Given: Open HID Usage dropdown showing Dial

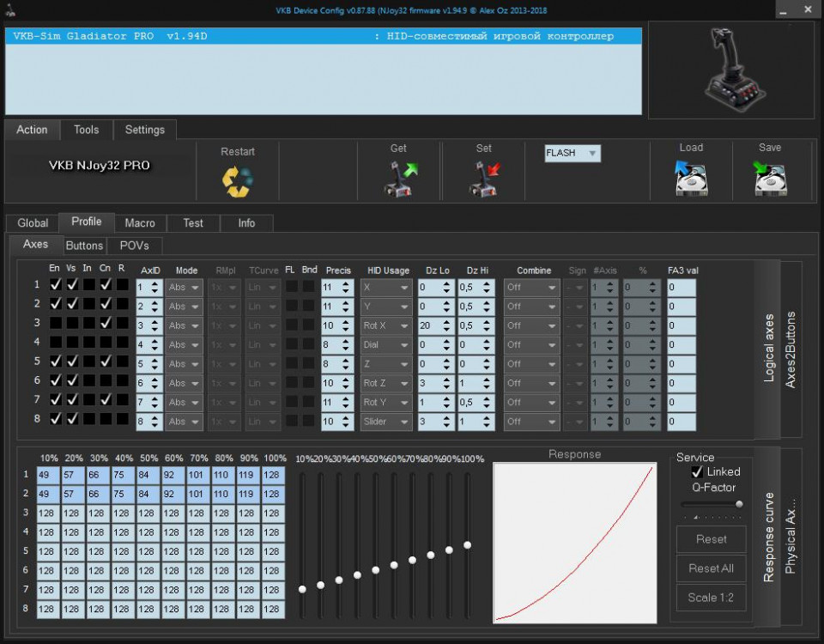Looking at the screenshot, I should point(385,345).
